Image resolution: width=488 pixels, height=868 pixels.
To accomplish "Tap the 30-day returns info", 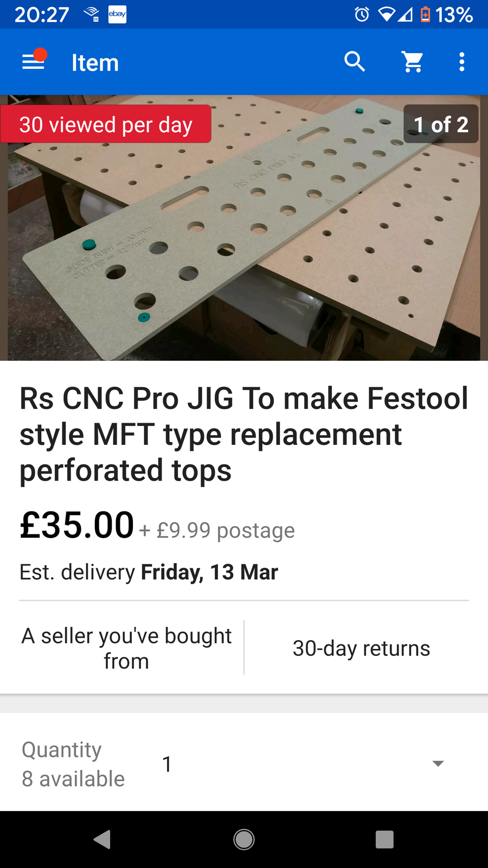I will (361, 648).
